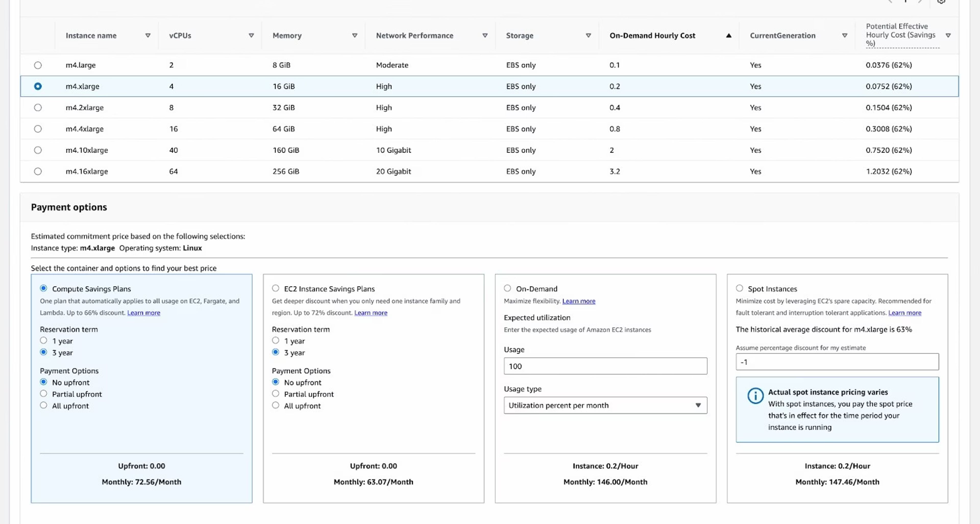Select the m4.xlarge instance radio button
Viewport: 980px width, 524px height.
click(x=38, y=86)
